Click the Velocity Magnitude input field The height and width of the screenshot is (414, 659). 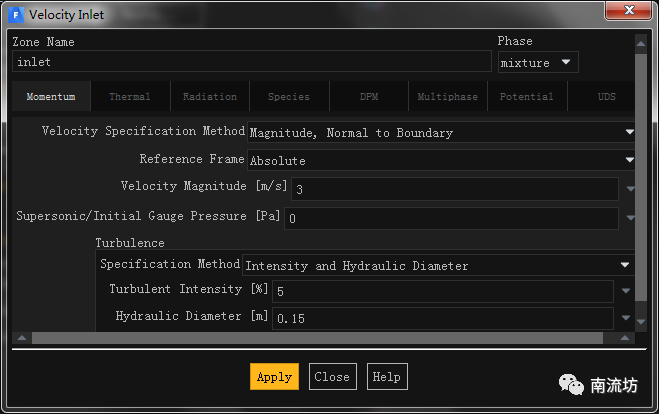[x=454, y=189]
